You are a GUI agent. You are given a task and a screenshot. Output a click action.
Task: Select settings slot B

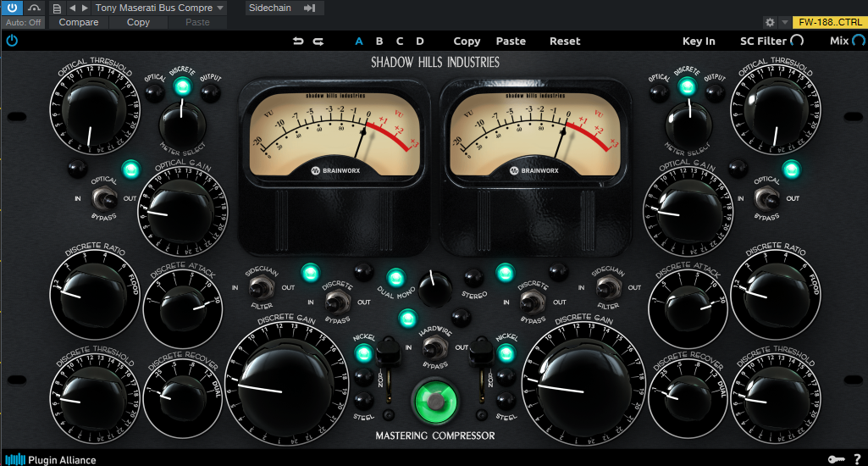379,41
